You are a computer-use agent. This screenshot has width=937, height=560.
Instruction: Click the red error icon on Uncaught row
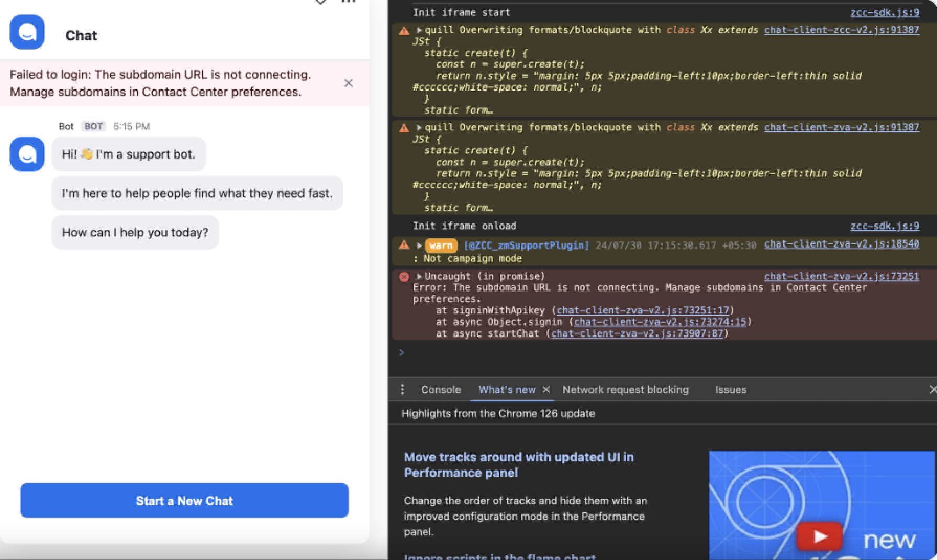[x=404, y=277]
